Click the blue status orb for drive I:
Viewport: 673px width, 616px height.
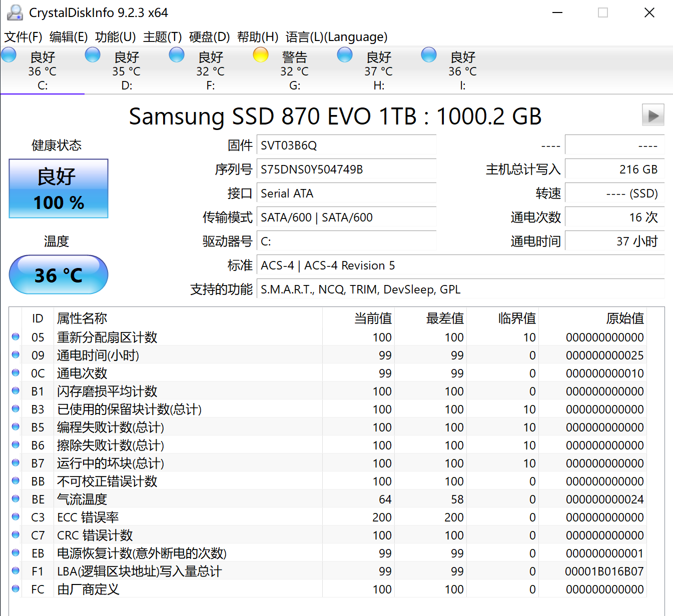(429, 55)
